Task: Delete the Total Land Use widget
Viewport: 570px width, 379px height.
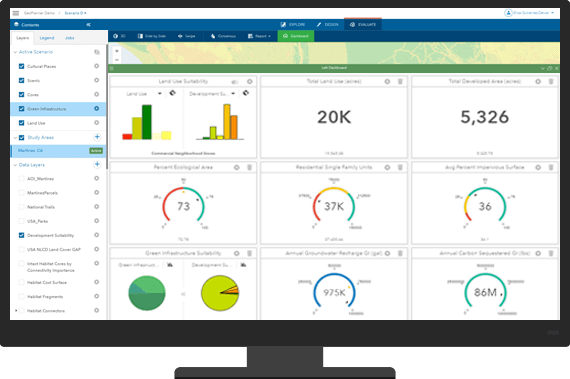Action: [400, 82]
